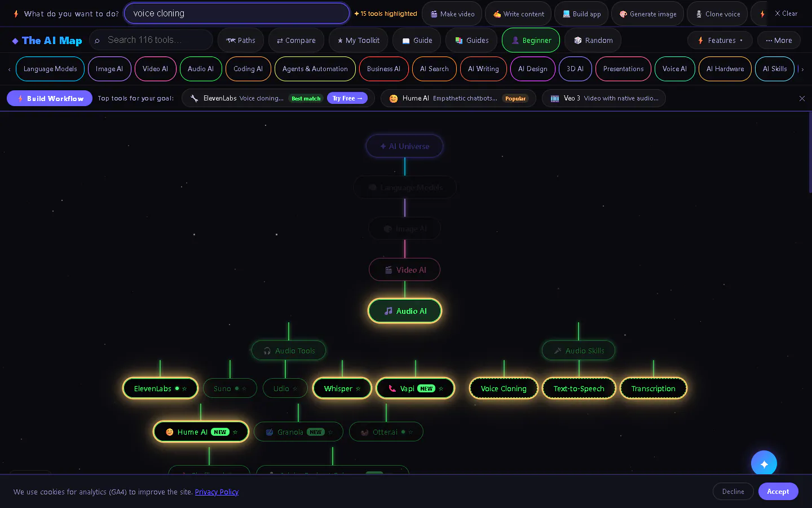The image size is (812, 508).
Task: Open the Paths view
Action: click(241, 40)
